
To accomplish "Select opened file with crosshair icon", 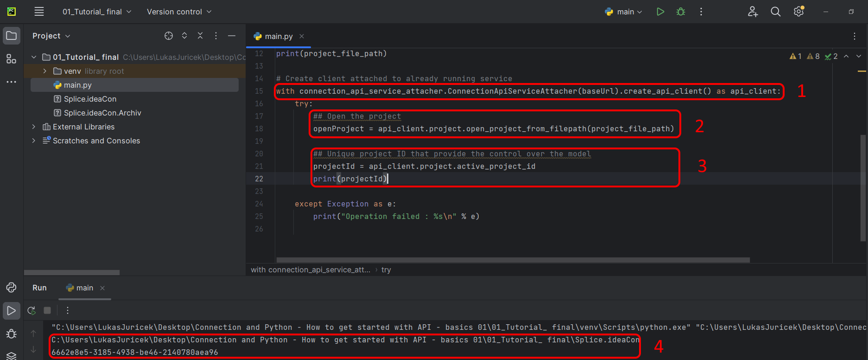I will point(169,36).
